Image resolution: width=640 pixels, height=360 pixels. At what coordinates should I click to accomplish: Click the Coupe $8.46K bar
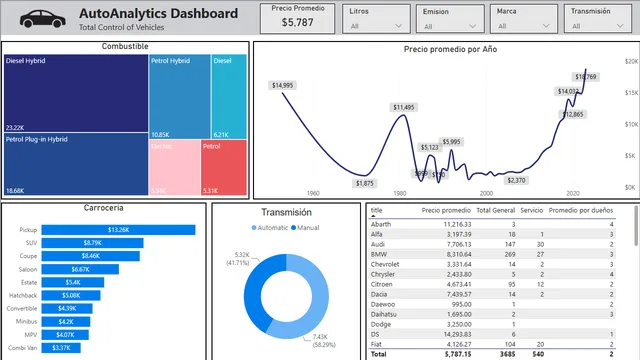tap(91, 256)
